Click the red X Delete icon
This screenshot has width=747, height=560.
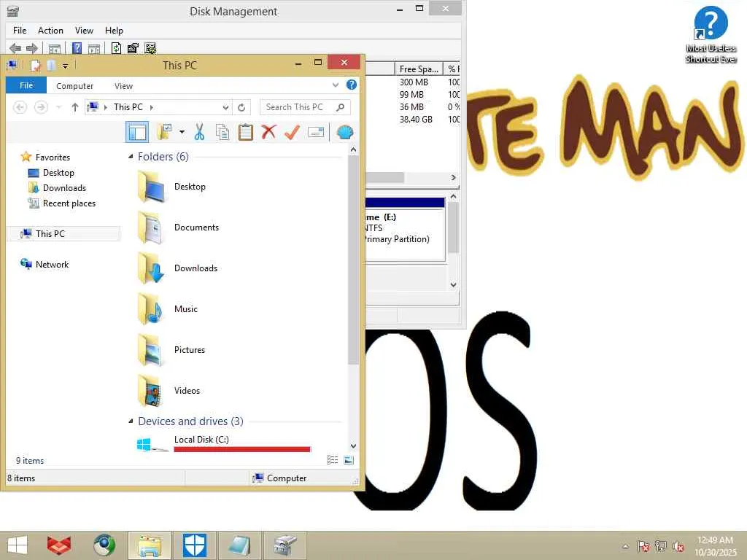[268, 132]
